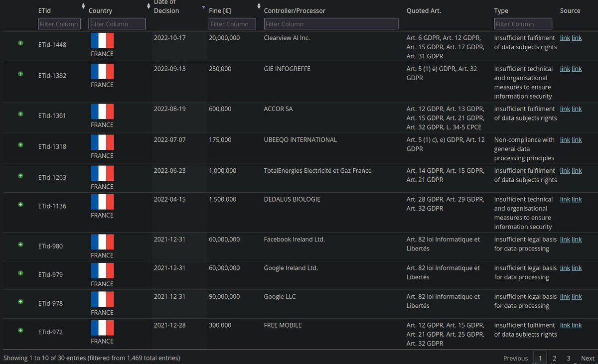Open row details for ETid-1318
The image size is (598, 364).
[20, 144]
